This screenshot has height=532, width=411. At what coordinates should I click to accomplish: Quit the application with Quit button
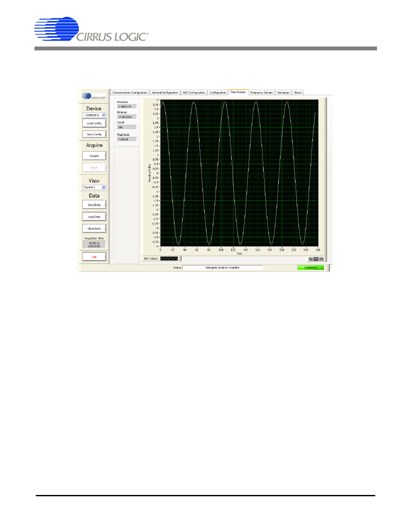point(94,257)
